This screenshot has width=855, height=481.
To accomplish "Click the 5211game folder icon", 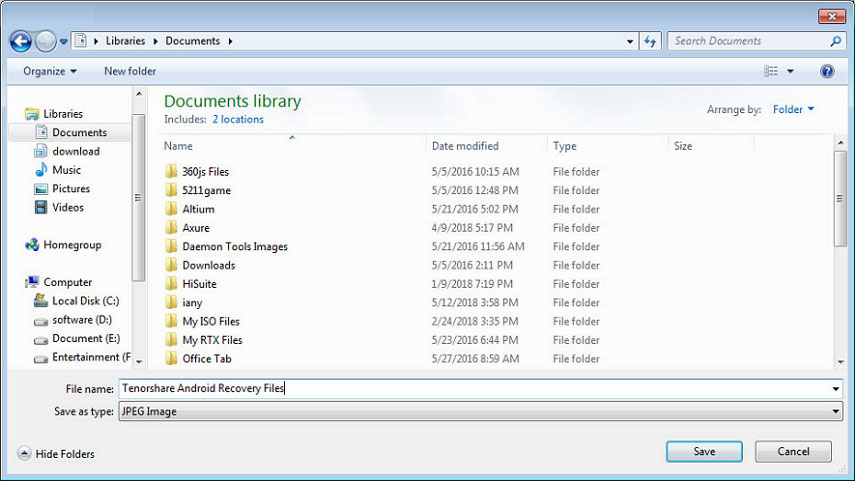I will 171,190.
